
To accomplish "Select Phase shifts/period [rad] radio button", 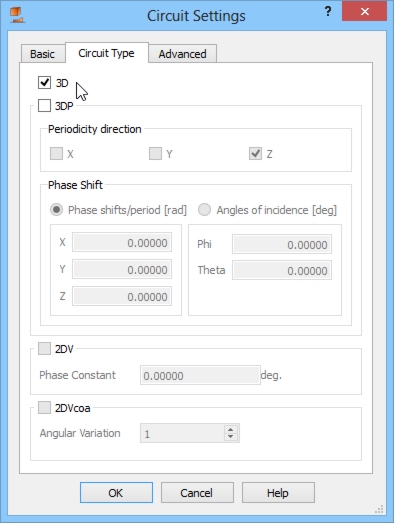I will [x=56, y=210].
